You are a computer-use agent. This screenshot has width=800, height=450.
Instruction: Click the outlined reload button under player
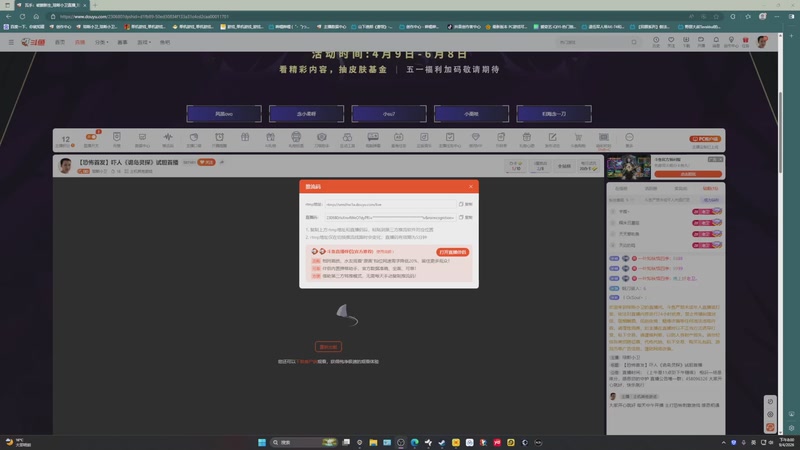click(328, 347)
